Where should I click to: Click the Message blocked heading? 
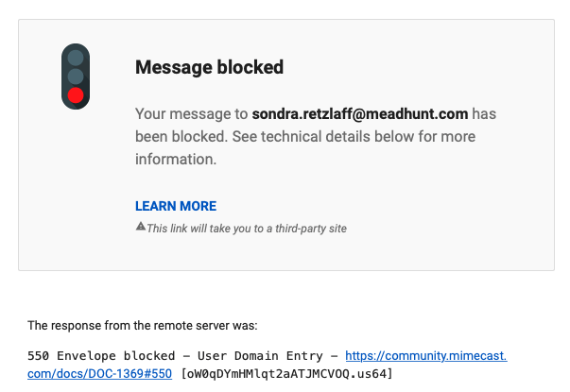coord(210,67)
